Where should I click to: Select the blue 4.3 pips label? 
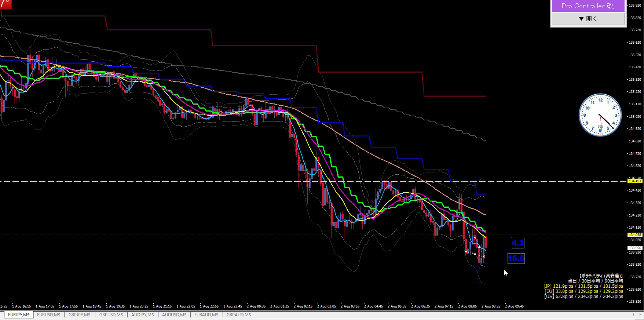click(518, 243)
